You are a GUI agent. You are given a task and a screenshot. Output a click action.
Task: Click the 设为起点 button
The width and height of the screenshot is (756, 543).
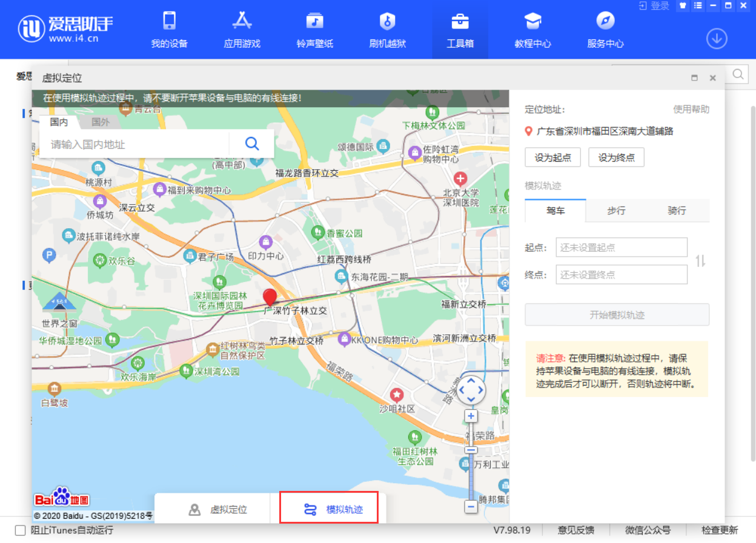[552, 157]
